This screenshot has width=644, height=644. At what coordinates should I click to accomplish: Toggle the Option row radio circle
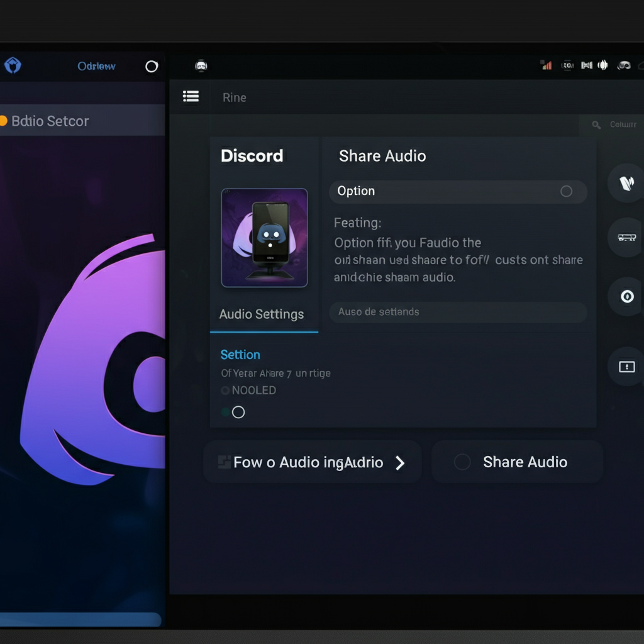pos(567,191)
